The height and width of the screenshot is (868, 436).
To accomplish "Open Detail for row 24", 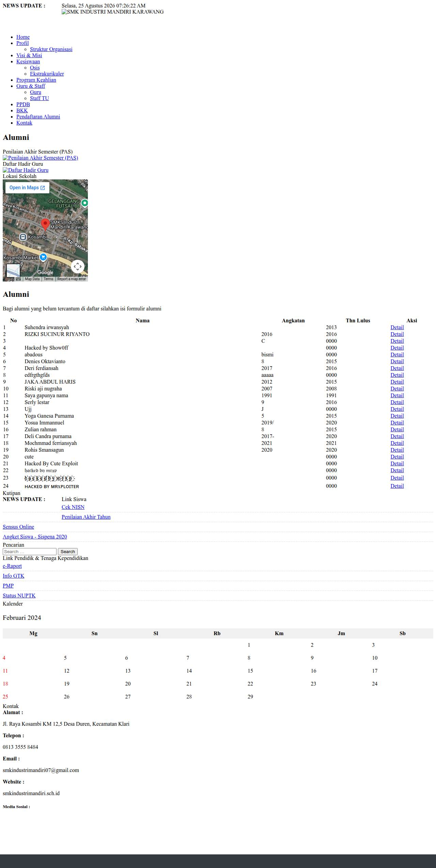I will (397, 486).
